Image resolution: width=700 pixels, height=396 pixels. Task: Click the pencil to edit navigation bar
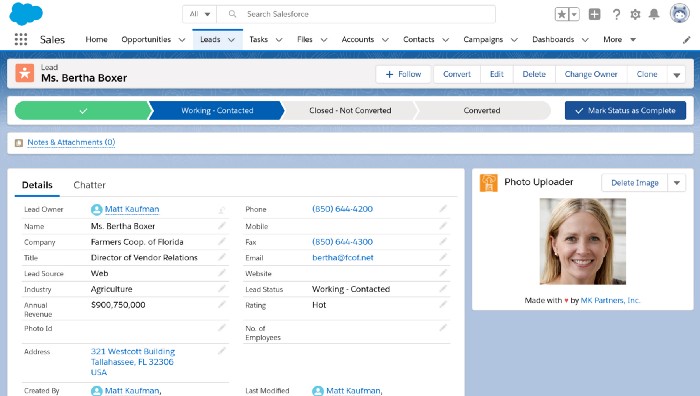click(x=687, y=40)
